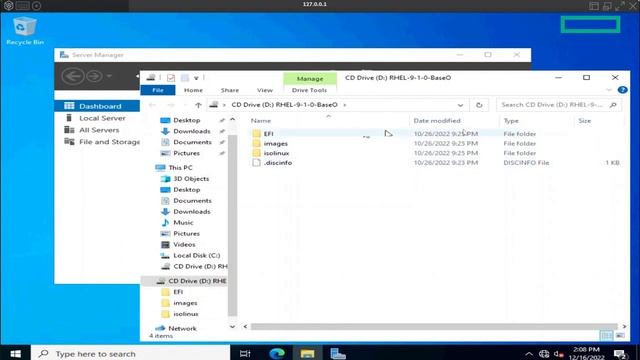Image resolution: width=640 pixels, height=360 pixels.
Task: Click File Explorer taskbar icon
Action: click(307, 353)
